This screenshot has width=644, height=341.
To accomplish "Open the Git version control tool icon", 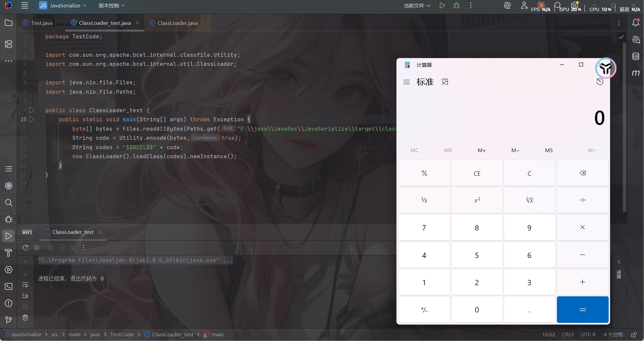I will click(8, 320).
